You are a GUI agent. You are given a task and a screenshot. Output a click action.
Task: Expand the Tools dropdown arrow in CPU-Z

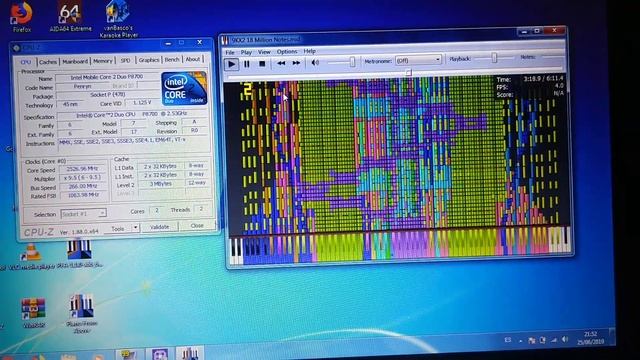pos(135,228)
